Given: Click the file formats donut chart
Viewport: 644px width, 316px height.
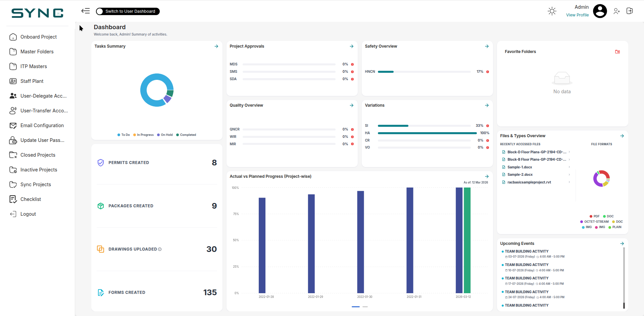Looking at the screenshot, I should pos(601,178).
